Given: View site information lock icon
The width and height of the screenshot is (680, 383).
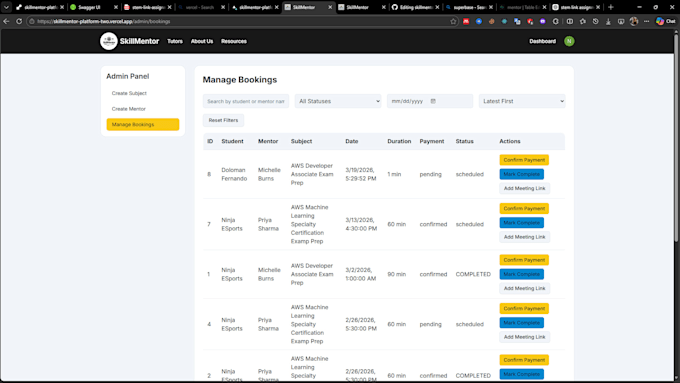Looking at the screenshot, I should [32, 21].
